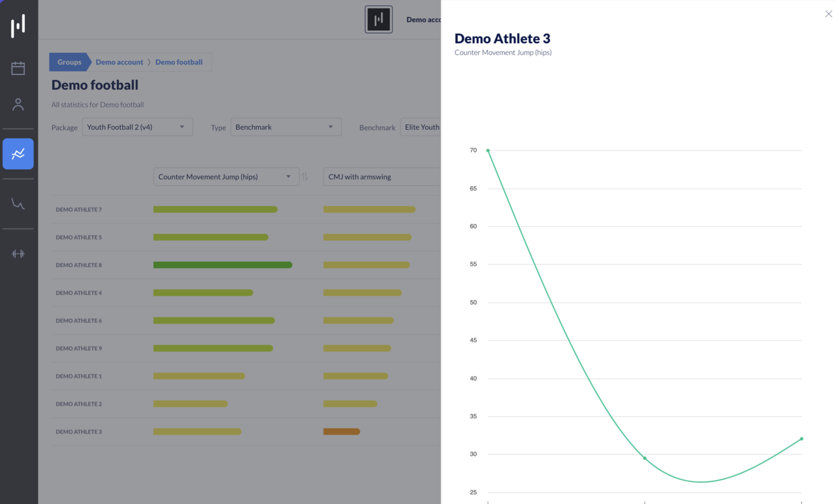Image resolution: width=839 pixels, height=504 pixels.
Task: Toggle sort order arrows beside Counter Movement Jump
Action: click(305, 177)
